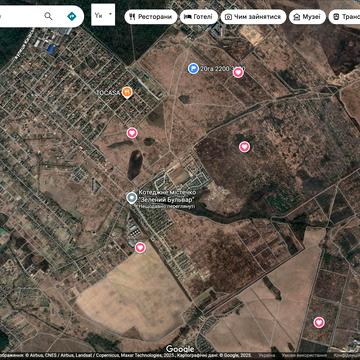Choose the Чим зайнятися chip
Screen dimensions: 360x360
tap(253, 17)
